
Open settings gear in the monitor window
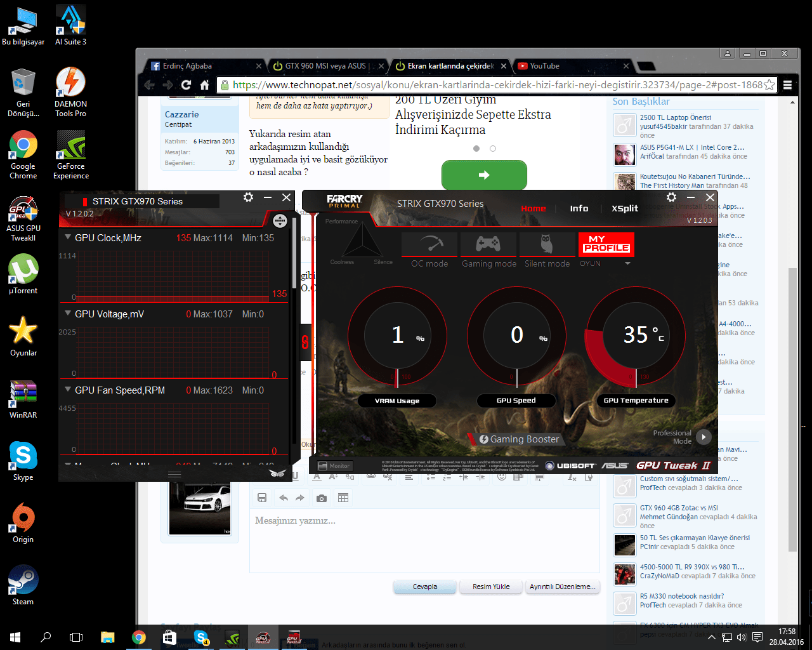coord(248,197)
